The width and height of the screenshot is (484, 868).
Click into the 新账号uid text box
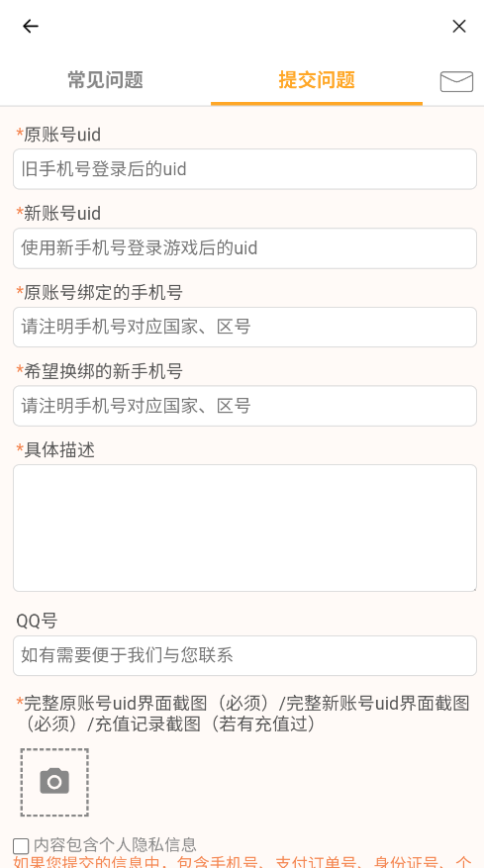[x=244, y=248]
